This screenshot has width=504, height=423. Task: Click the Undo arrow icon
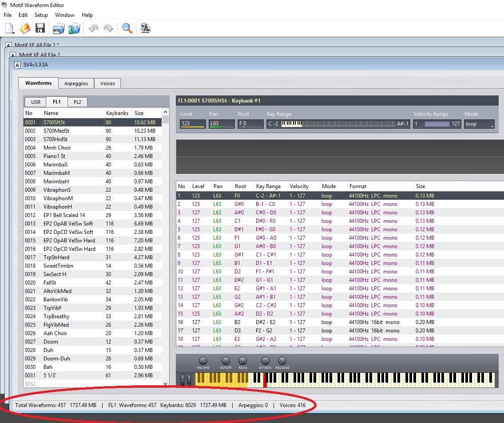coord(93,28)
